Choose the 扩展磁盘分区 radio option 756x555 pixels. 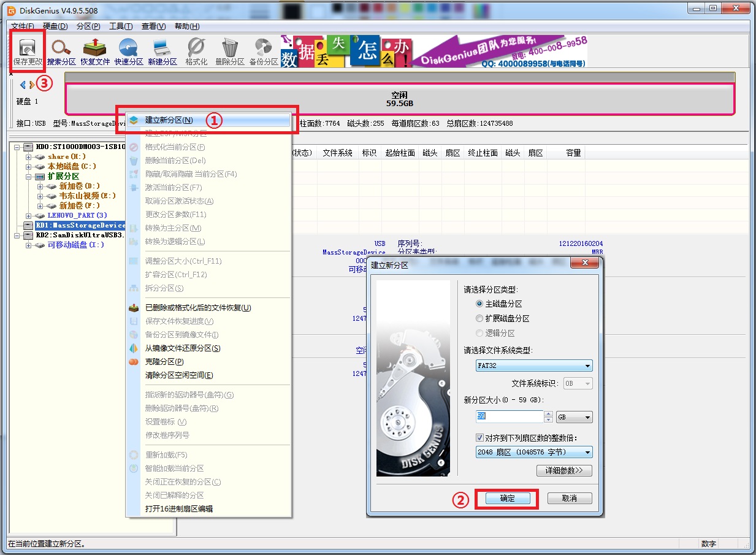479,318
